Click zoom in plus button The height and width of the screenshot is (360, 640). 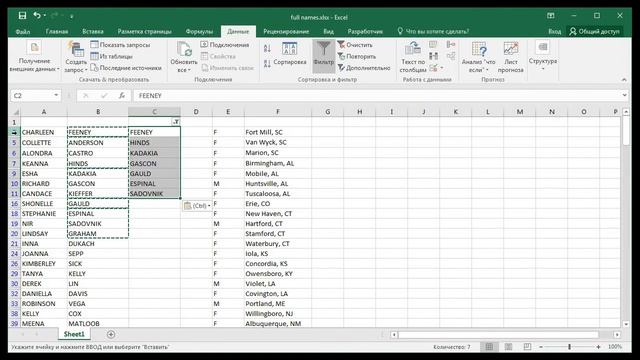598,347
